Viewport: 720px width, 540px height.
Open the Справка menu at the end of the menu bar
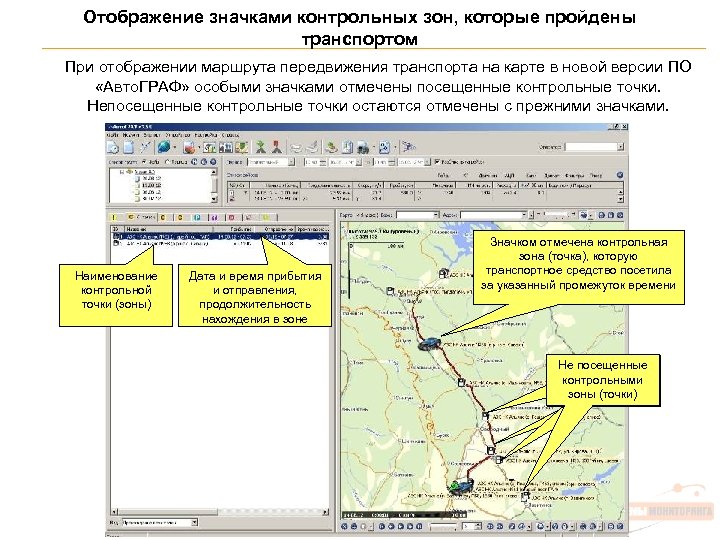tap(230, 135)
